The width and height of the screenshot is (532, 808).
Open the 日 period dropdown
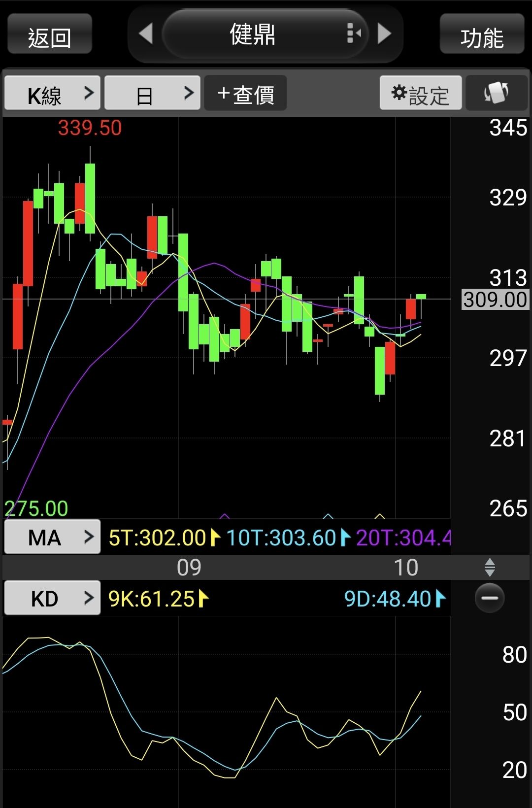152,93
